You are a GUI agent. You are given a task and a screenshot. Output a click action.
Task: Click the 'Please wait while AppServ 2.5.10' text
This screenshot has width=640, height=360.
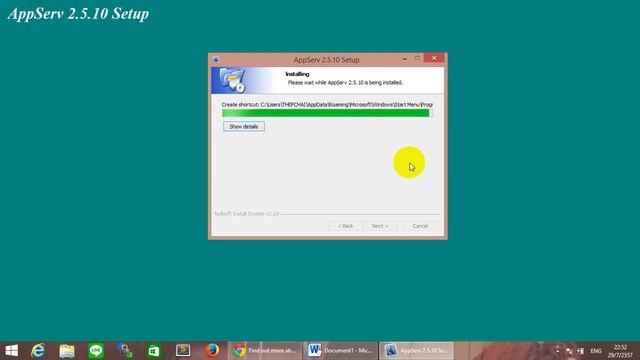(x=345, y=82)
